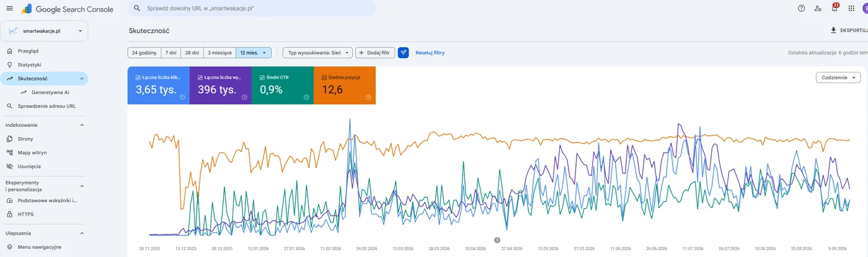Viewport: 868px width, 257px height.
Task: Open the Help question mark icon
Action: [x=802, y=8]
